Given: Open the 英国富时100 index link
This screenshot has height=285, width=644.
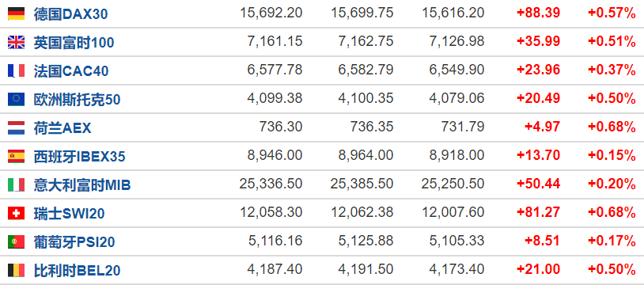Looking at the screenshot, I should point(74,43).
